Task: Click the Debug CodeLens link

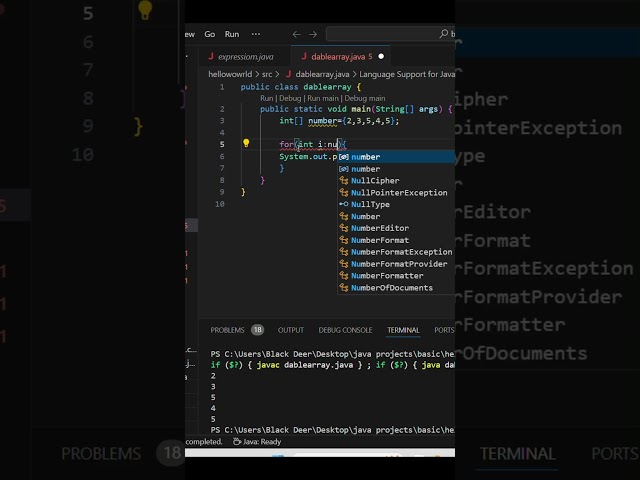Action: (x=290, y=98)
